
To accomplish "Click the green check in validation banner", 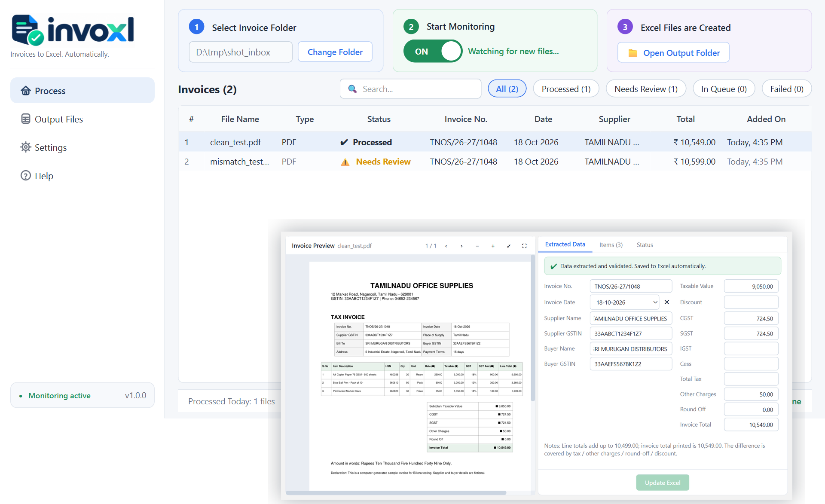I will coord(554,266).
